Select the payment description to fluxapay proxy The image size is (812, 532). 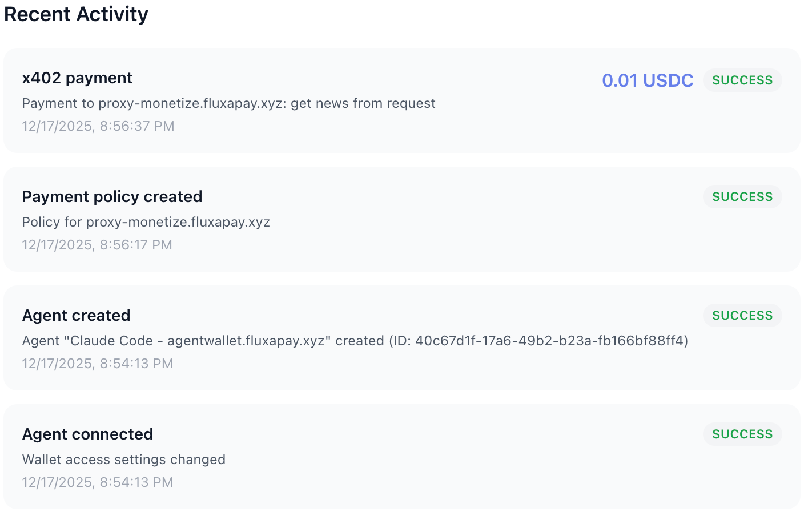tap(228, 103)
